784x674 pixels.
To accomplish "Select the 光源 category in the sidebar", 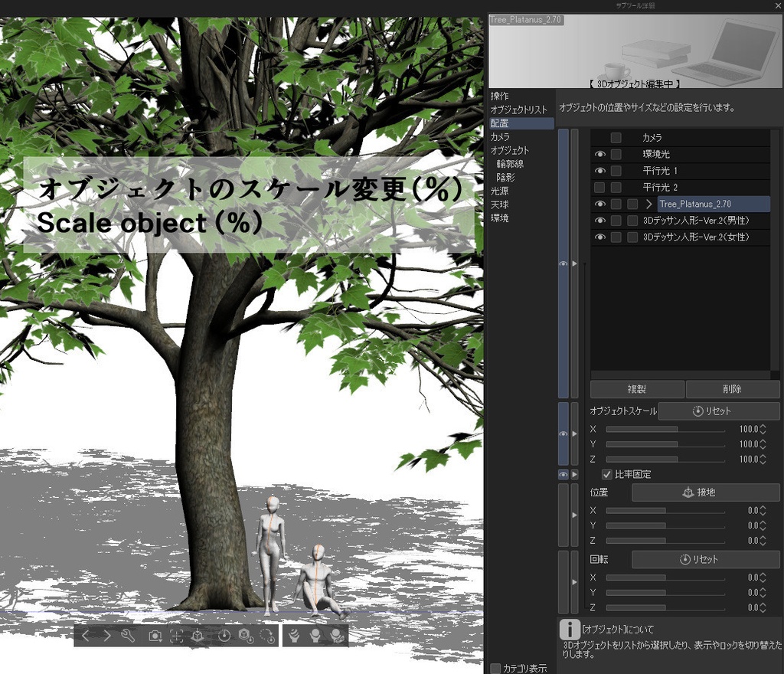I will coord(501,191).
